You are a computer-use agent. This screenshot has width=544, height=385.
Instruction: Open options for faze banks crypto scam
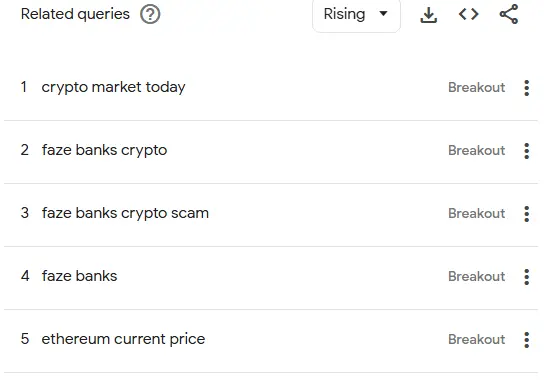pos(527,214)
